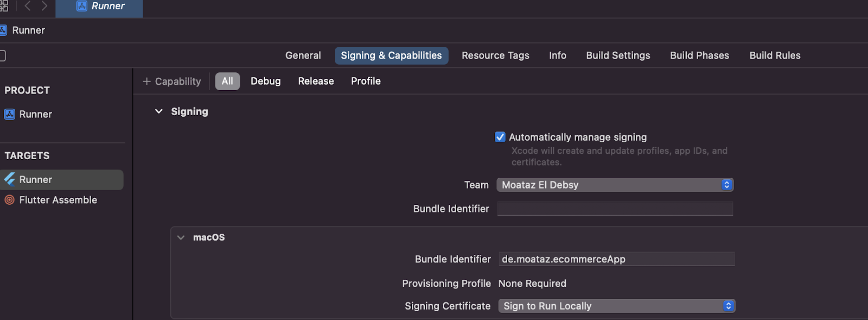Click the Runner target hammer icon

point(10,179)
